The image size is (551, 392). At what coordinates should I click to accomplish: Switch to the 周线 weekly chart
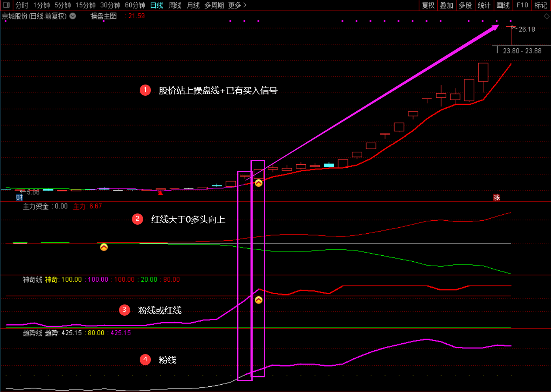pyautogui.click(x=175, y=5)
